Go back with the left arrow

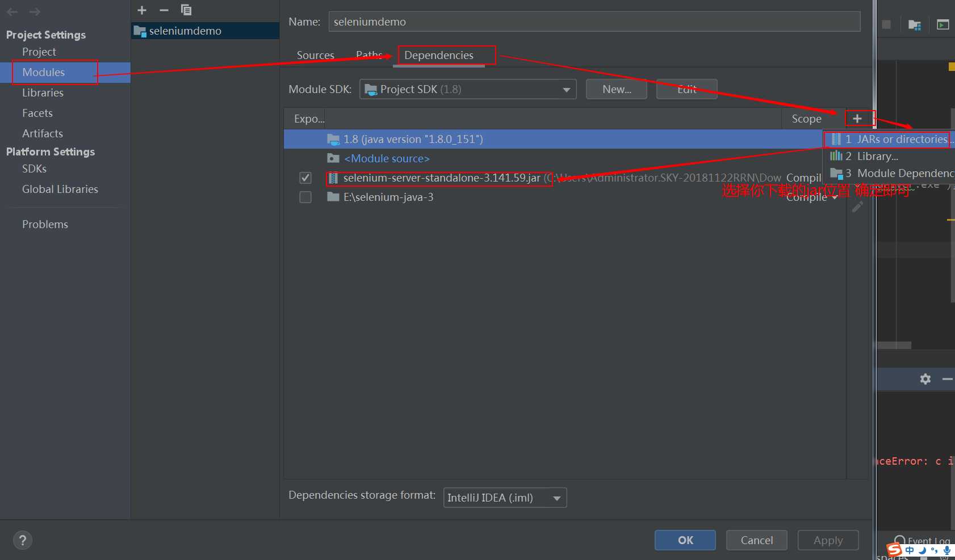[12, 12]
